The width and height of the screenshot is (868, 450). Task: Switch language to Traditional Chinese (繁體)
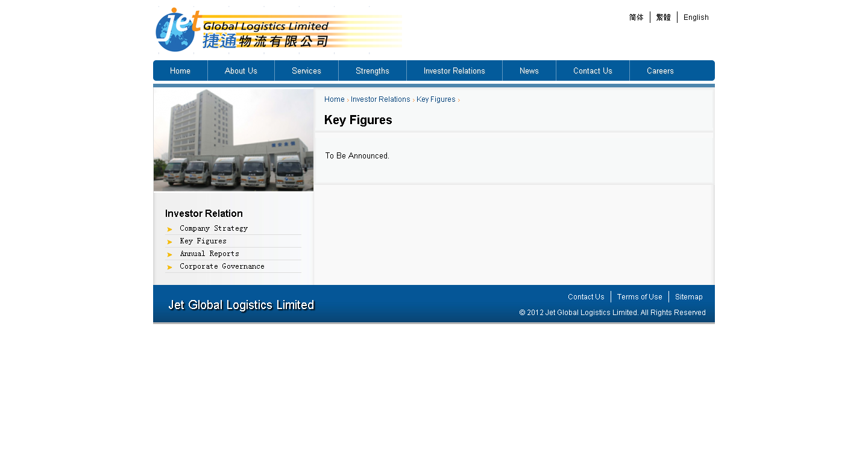[663, 17]
